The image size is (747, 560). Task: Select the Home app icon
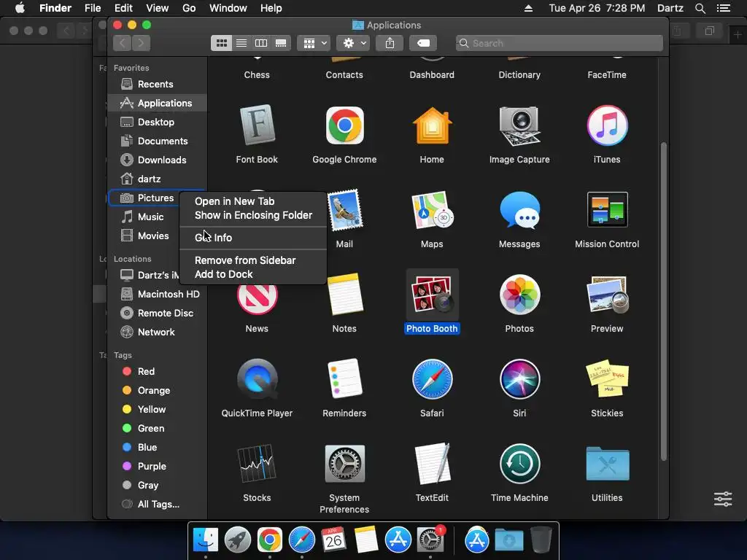[x=432, y=125]
